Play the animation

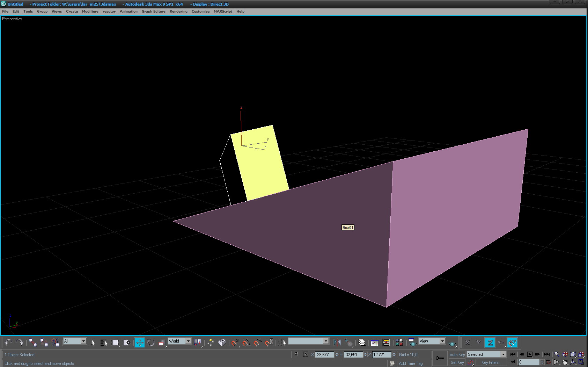pos(530,354)
